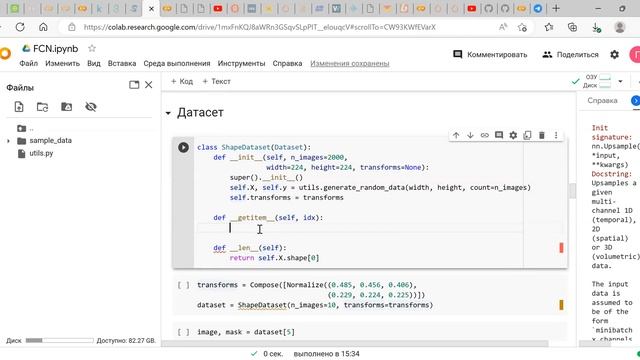Click the ОЗУ/Диск usage indicator

(598, 81)
